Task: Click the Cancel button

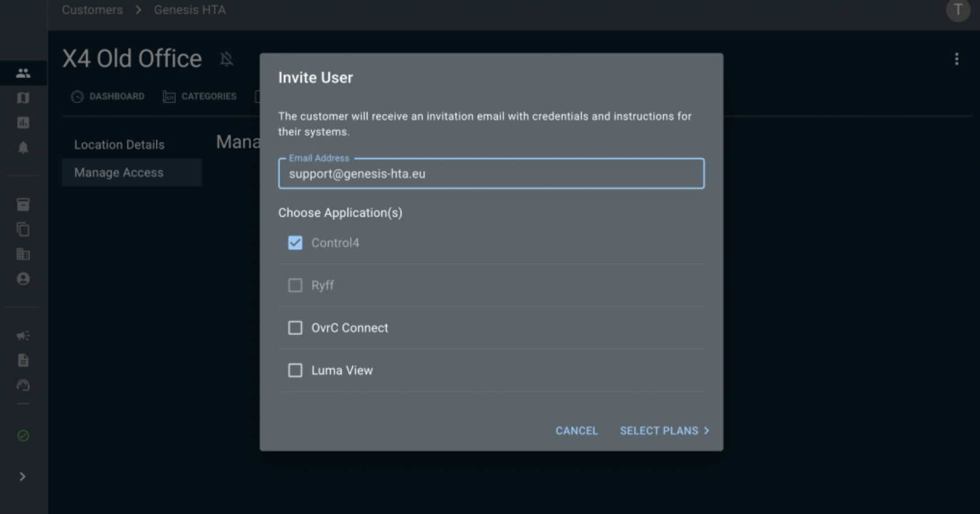Action: [x=577, y=431]
